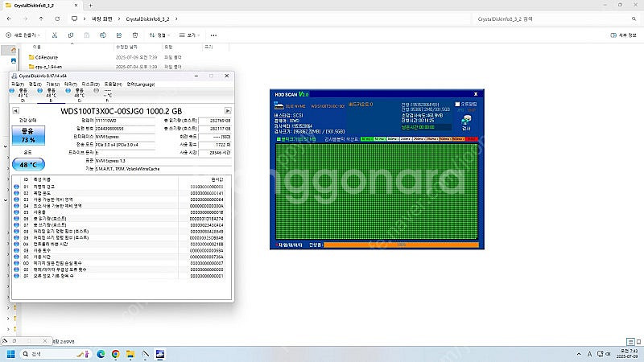
Task: Click the 바탕 화면 breadcrumb in address bar
Action: pyautogui.click(x=102, y=19)
